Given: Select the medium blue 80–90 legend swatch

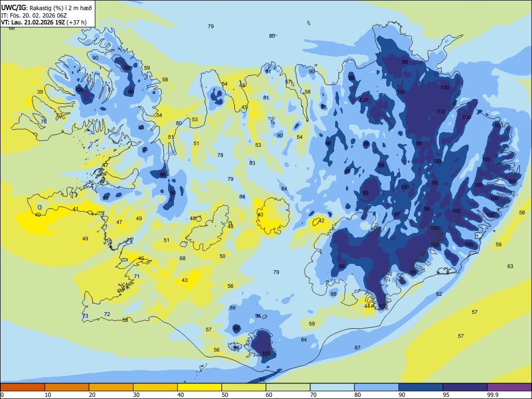Looking at the screenshot, I should (x=377, y=387).
